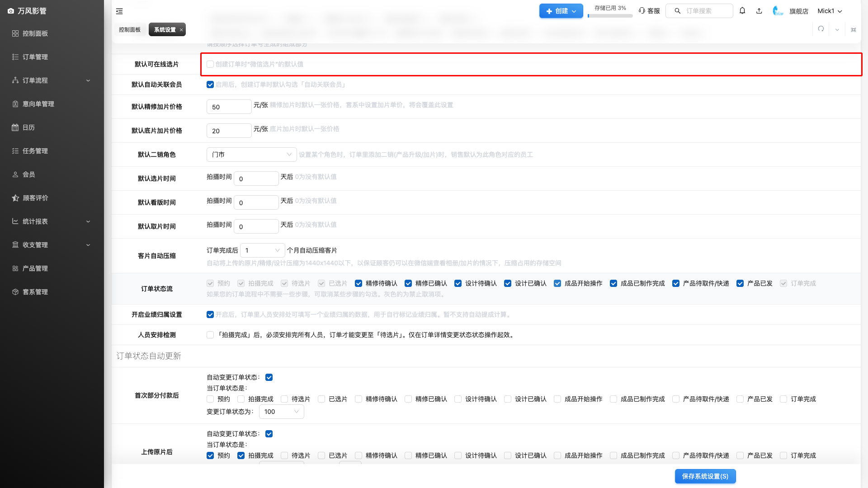Click the fullscreen icon beside tab controls
The width and height of the screenshot is (868, 488).
tap(854, 30)
